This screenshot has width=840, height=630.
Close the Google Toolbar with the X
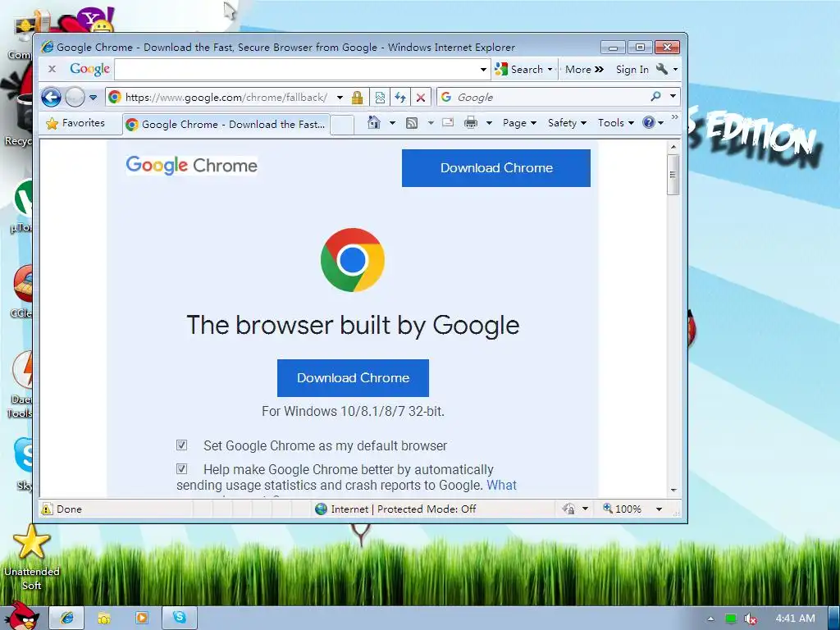[52, 69]
